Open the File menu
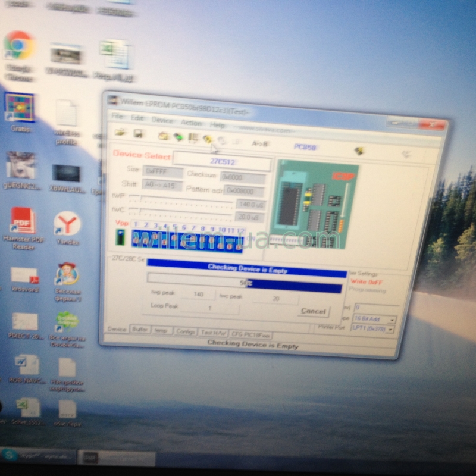The height and width of the screenshot is (476, 476). point(117,116)
